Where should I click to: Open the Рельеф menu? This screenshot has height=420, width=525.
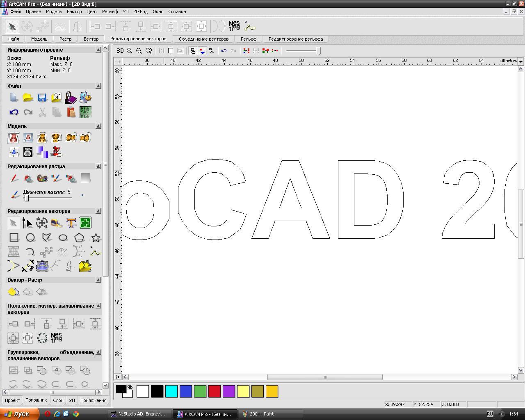click(110, 11)
